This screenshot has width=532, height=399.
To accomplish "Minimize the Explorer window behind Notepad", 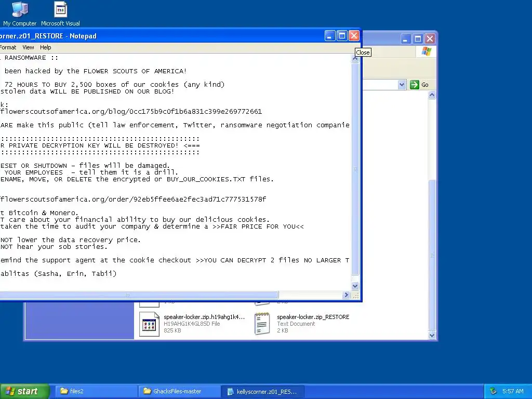I will tap(405, 38).
